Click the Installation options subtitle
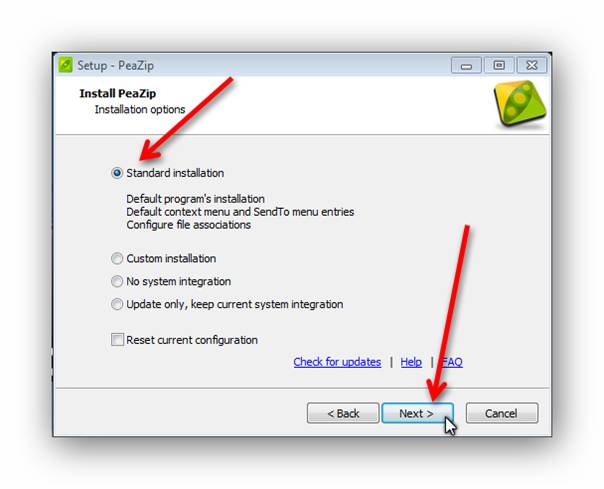Viewport: 604px width, 489px height. (x=140, y=109)
